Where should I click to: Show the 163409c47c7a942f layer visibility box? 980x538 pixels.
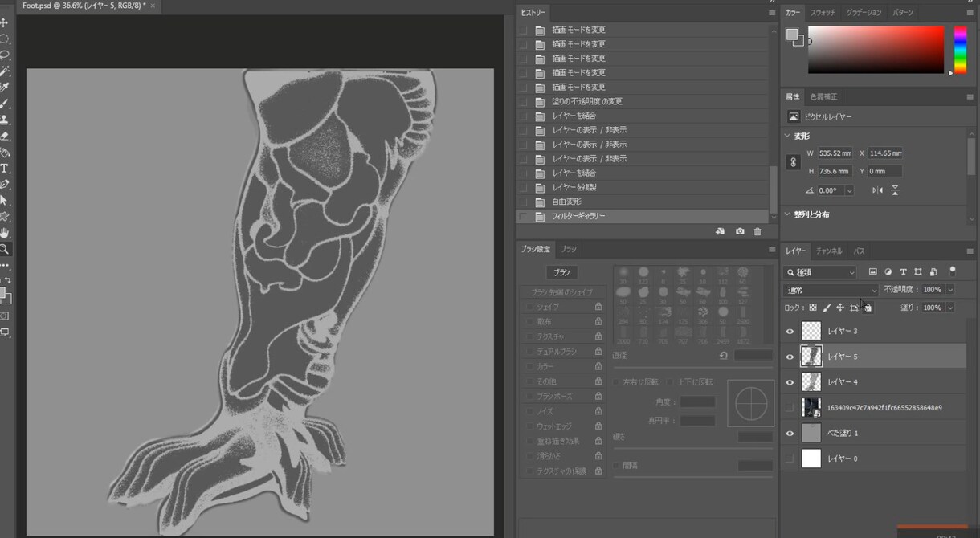790,408
